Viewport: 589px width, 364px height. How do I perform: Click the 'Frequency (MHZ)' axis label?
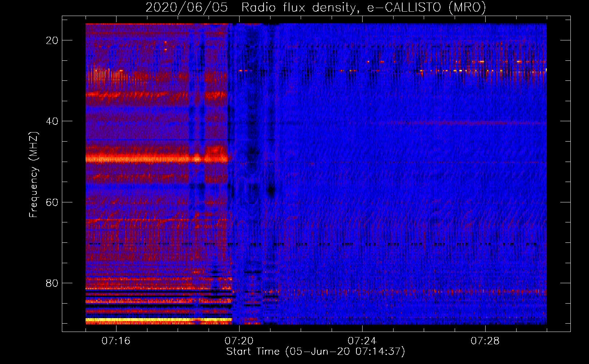point(33,175)
